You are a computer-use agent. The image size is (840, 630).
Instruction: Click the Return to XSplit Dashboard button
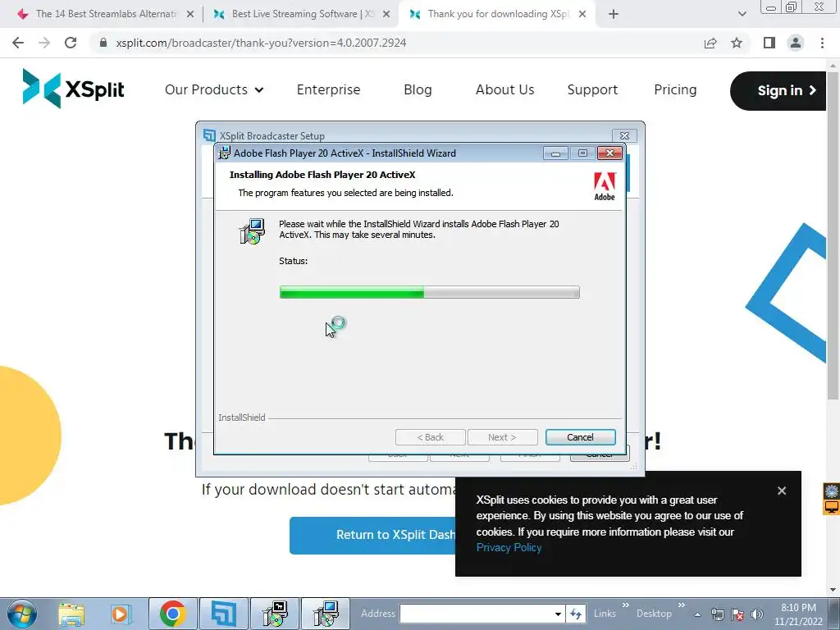373,535
